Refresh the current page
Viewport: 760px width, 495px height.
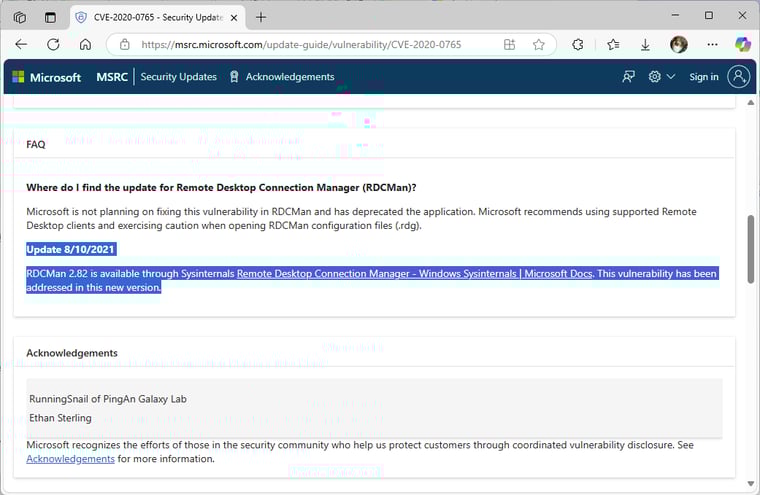point(53,45)
